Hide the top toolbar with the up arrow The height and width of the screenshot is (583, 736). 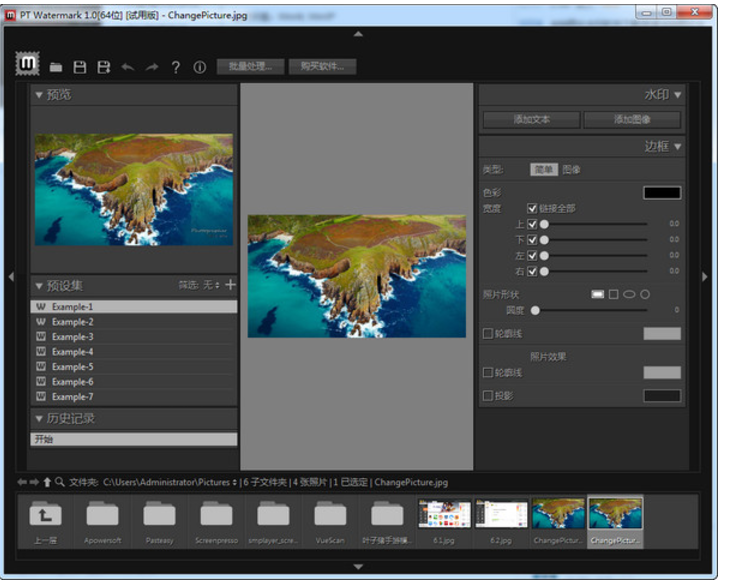(x=358, y=34)
